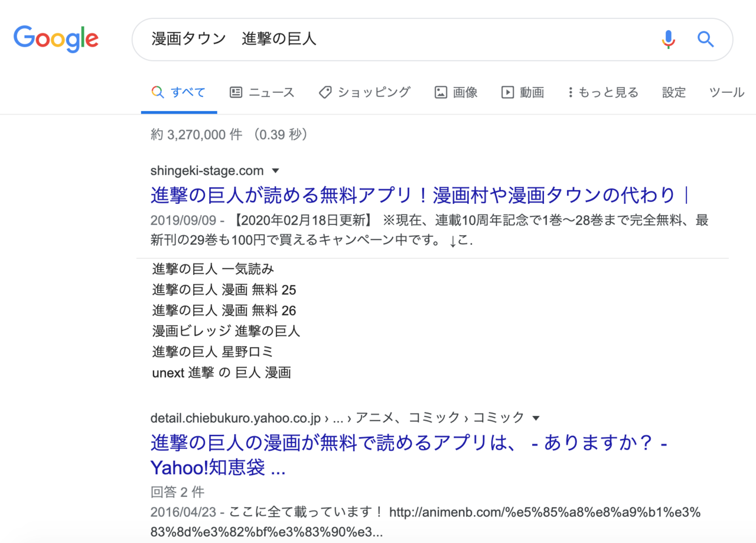Click the microphone voice search icon
This screenshot has width=756, height=543.
(x=668, y=40)
